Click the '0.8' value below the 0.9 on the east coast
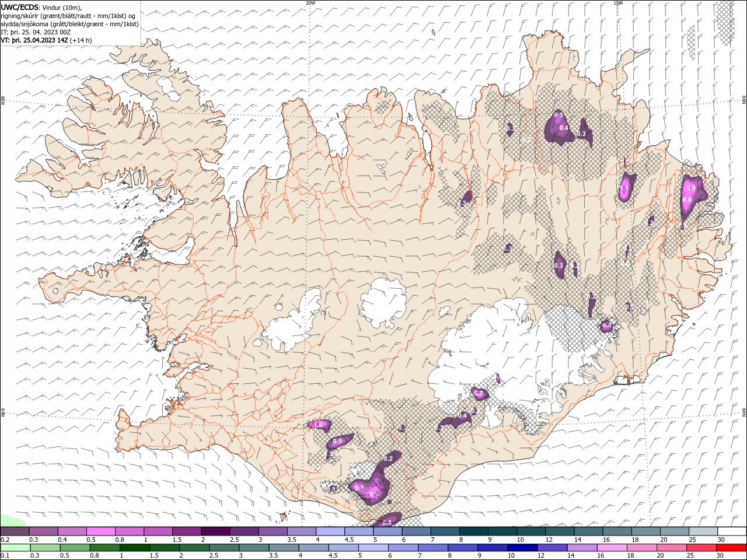 tap(687, 199)
